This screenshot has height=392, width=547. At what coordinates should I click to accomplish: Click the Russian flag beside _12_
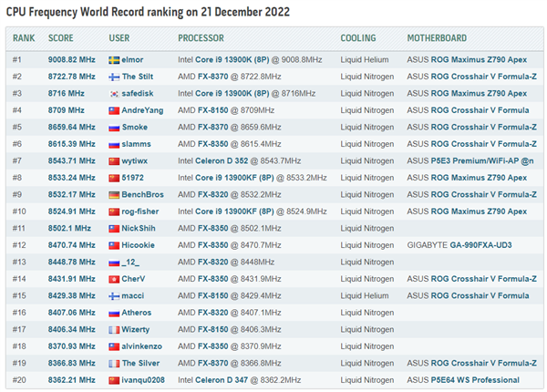click(114, 263)
